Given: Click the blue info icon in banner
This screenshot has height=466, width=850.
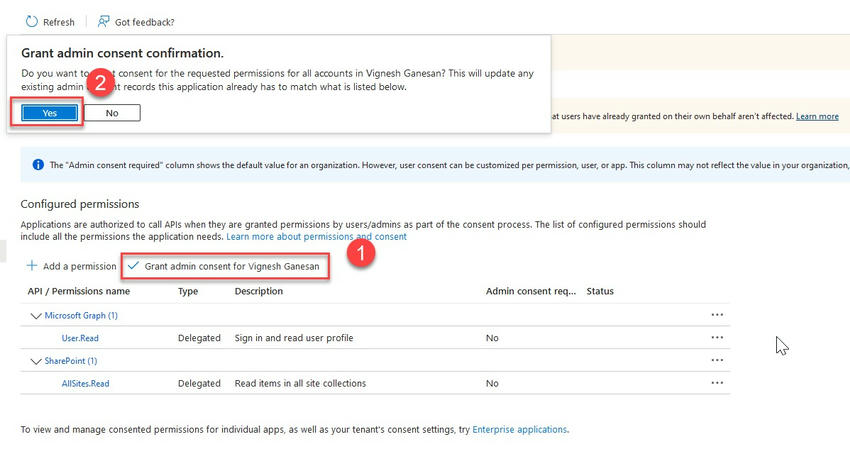Looking at the screenshot, I should 37,164.
